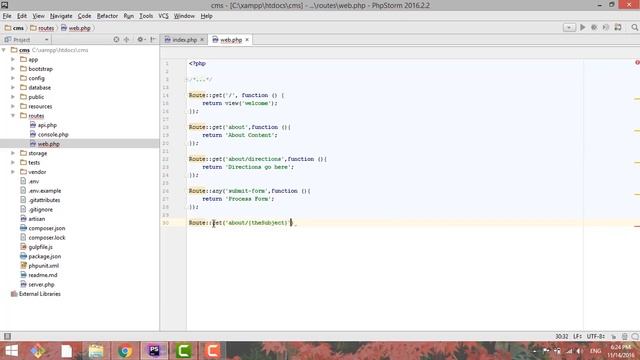Click scroll from source target icon
640x360 pixels.
pyautogui.click(x=116, y=40)
